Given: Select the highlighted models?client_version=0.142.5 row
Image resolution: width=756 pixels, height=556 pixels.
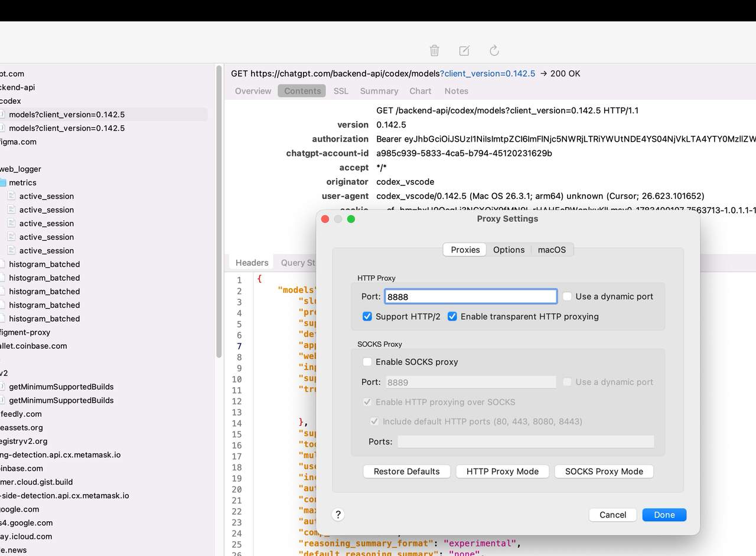Looking at the screenshot, I should click(x=104, y=115).
